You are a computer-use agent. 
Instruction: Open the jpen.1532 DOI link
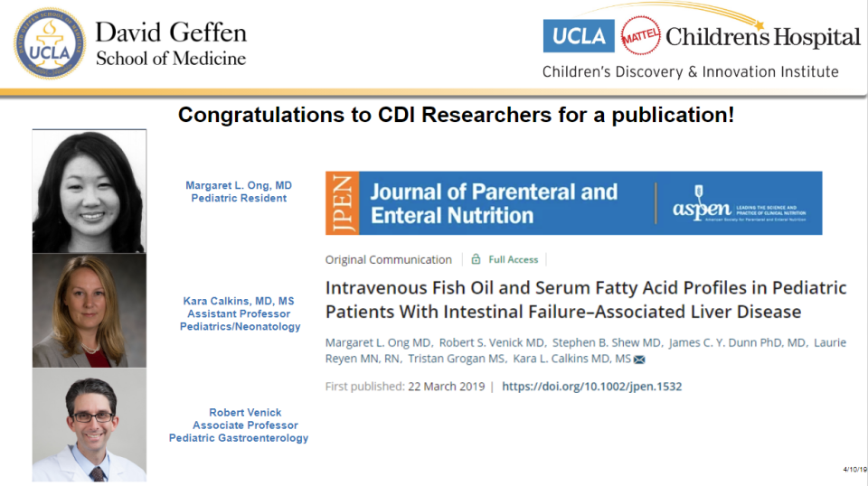[591, 387]
